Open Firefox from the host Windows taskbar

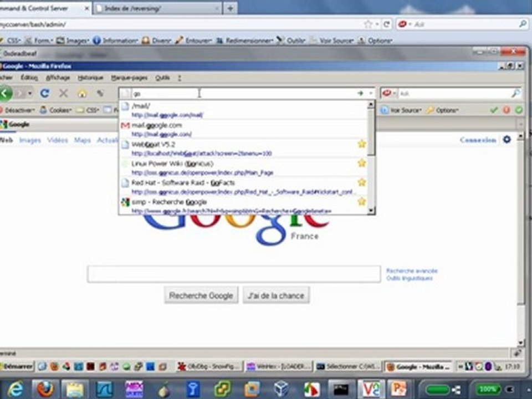click(45, 389)
